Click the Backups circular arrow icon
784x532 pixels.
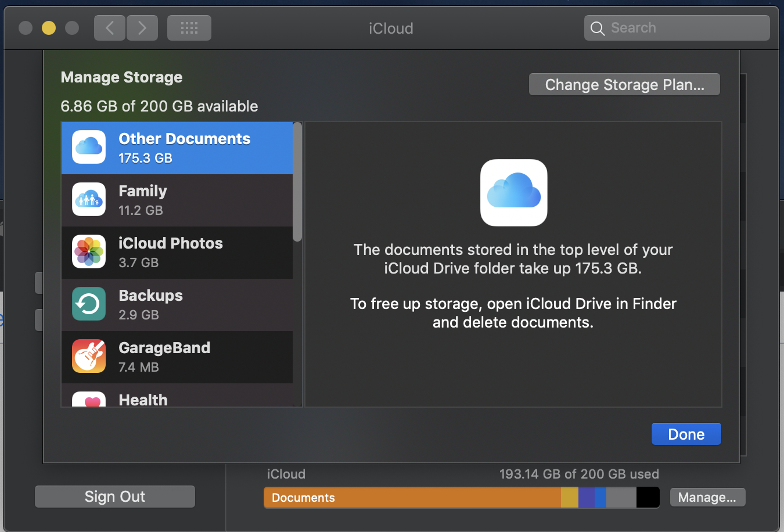coord(89,304)
